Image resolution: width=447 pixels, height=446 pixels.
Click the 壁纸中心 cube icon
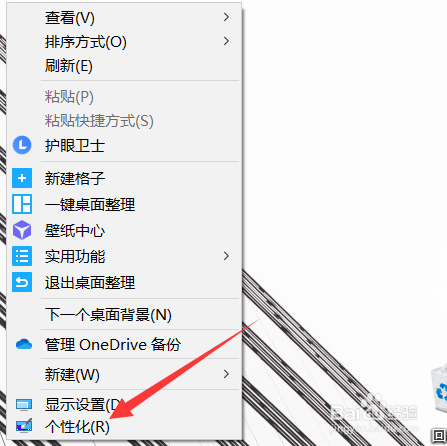(x=22, y=230)
